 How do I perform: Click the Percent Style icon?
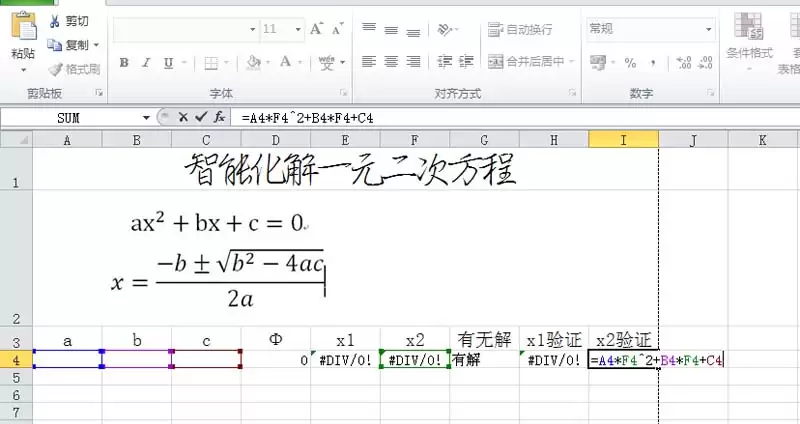coord(630,63)
